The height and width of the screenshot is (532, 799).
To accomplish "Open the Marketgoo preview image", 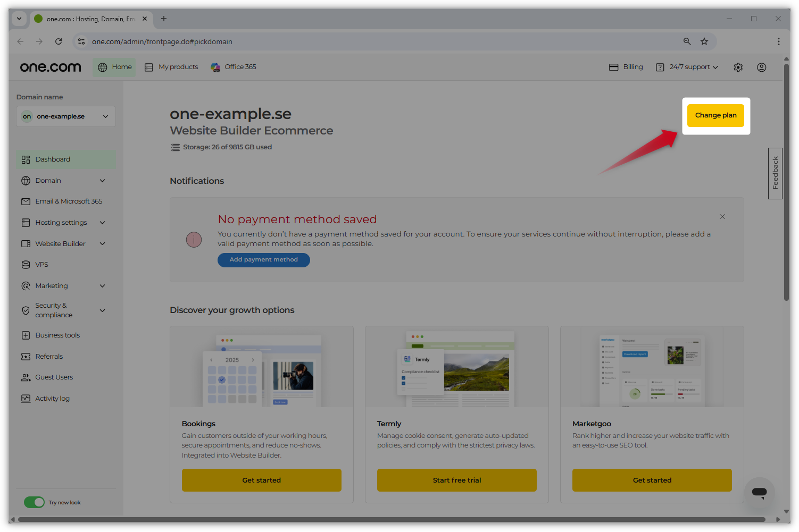I will 652,367.
